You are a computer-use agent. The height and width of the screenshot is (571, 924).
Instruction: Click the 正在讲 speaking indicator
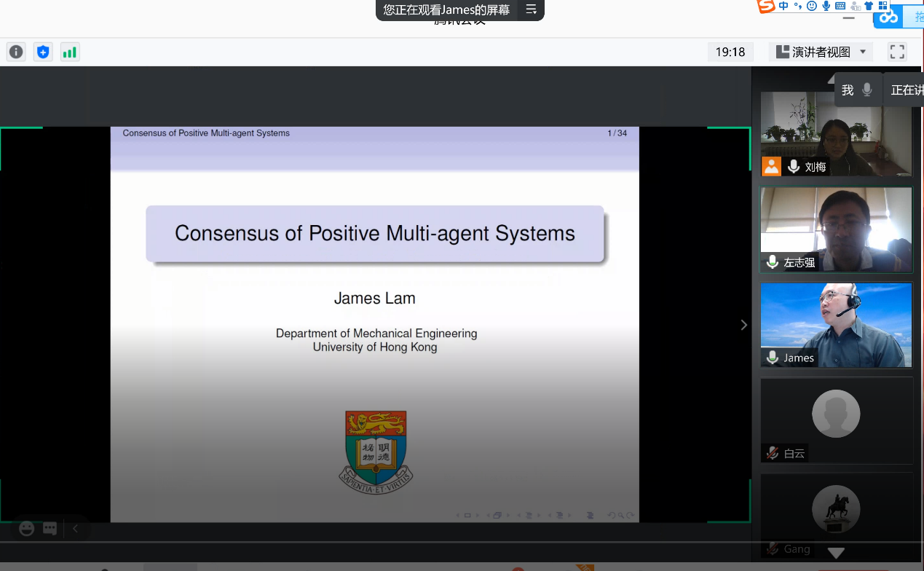pos(906,90)
